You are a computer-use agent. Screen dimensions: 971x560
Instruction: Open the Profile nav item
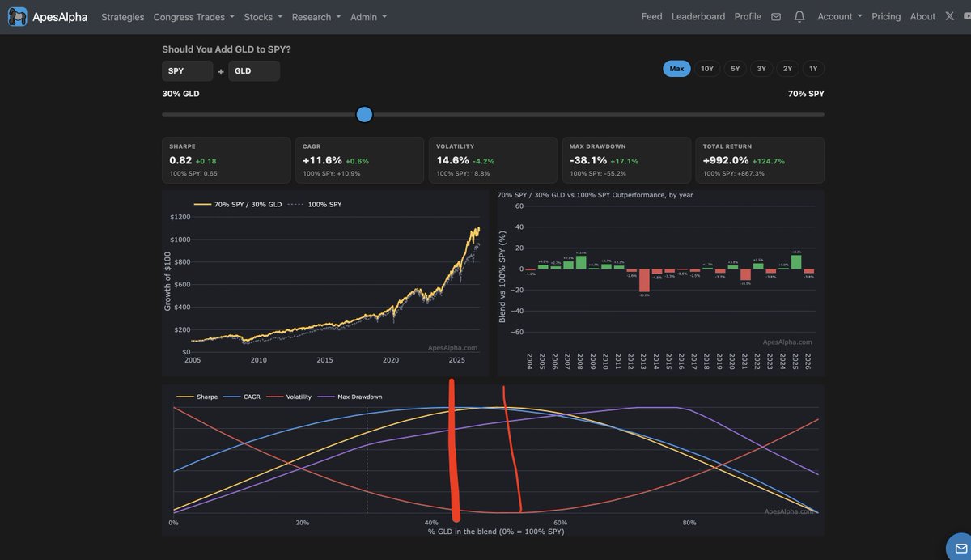coord(748,16)
